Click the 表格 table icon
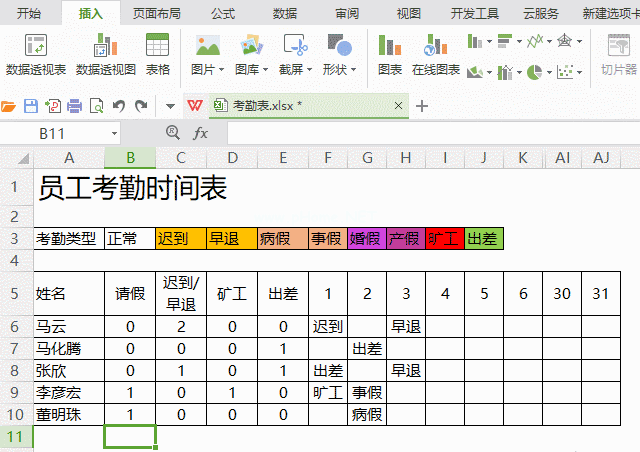This screenshot has width=640, height=452. (157, 54)
